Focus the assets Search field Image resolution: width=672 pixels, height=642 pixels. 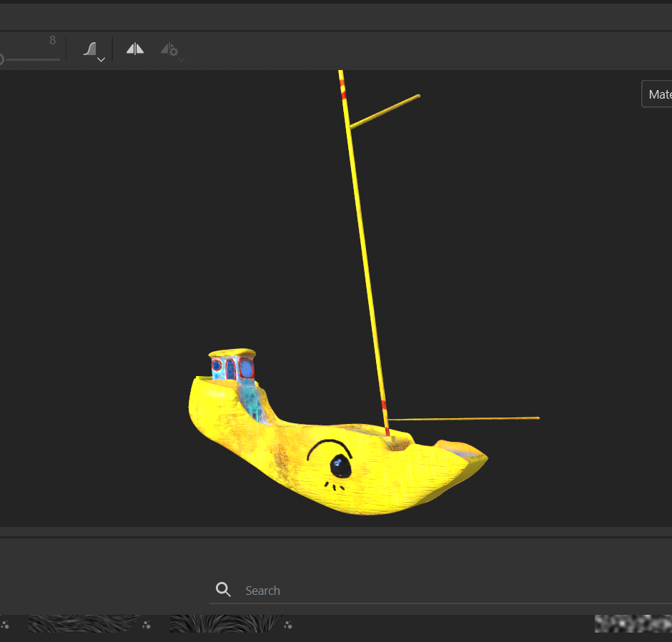pos(429,591)
